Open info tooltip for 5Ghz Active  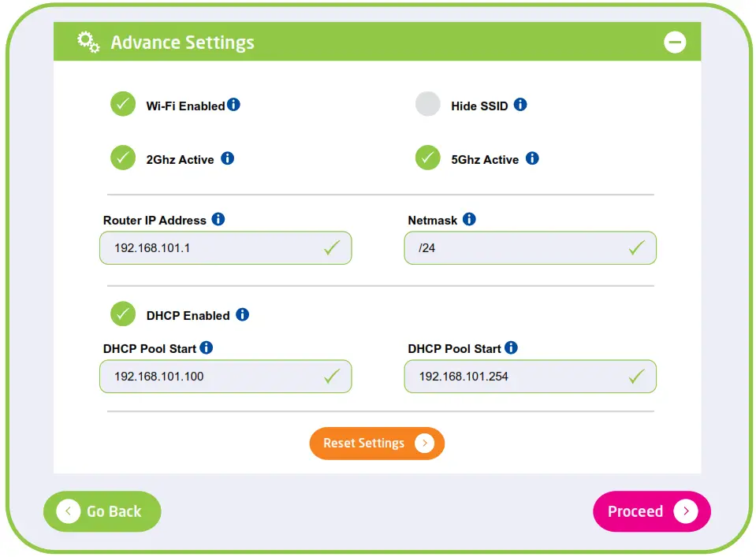coord(532,158)
